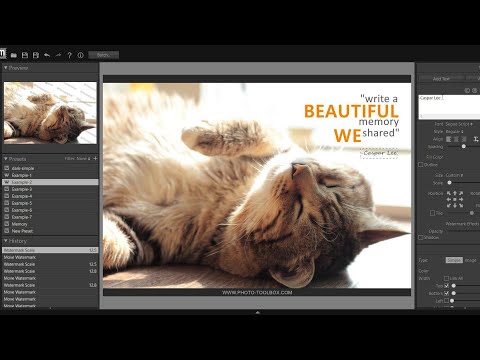Select the Image frame type
The width and height of the screenshot is (480, 360).
pyautogui.click(x=470, y=260)
